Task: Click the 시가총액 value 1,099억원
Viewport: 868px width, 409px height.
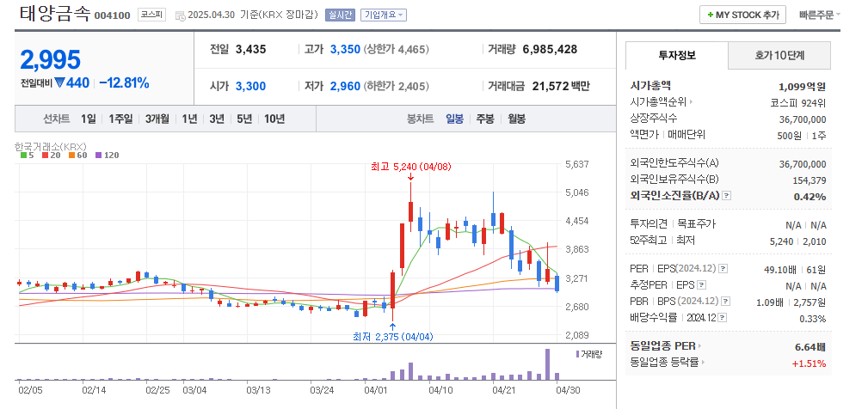Action: pos(802,86)
